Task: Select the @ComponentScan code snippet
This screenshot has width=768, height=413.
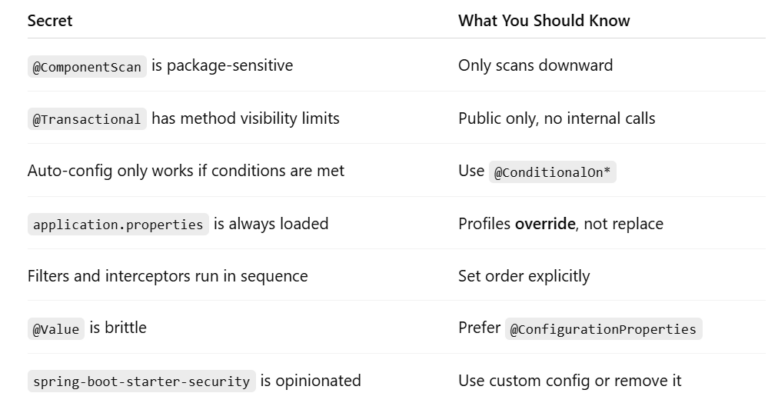Action: [90, 66]
